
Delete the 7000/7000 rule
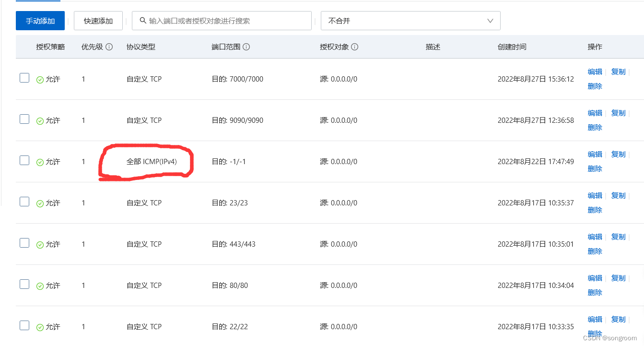[595, 86]
